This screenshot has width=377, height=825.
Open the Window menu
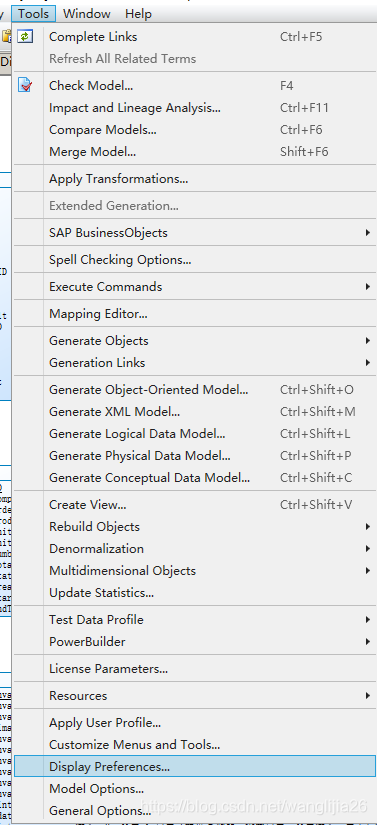[x=87, y=14]
